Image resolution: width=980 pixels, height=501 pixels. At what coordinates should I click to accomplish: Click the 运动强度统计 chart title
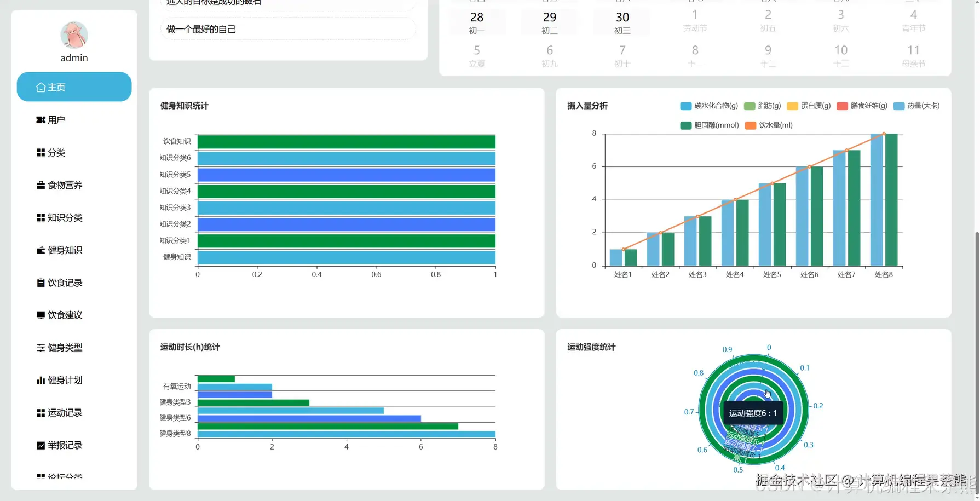pos(591,347)
